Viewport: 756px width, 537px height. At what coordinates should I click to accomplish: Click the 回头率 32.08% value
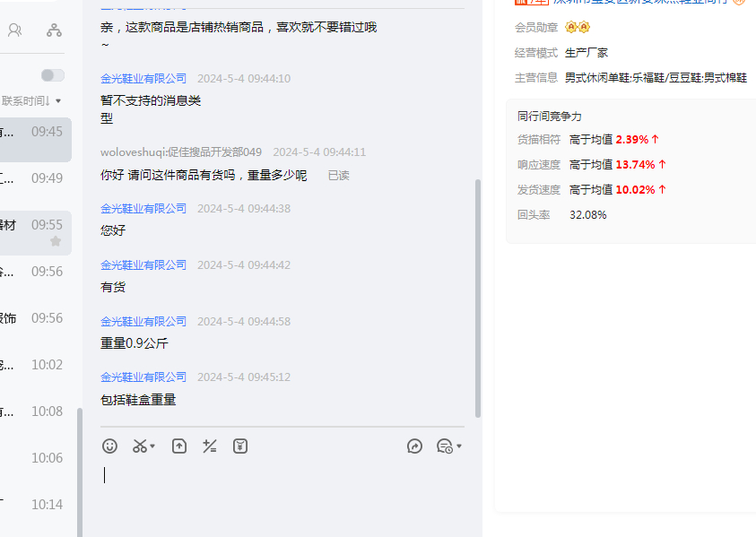[x=587, y=215]
